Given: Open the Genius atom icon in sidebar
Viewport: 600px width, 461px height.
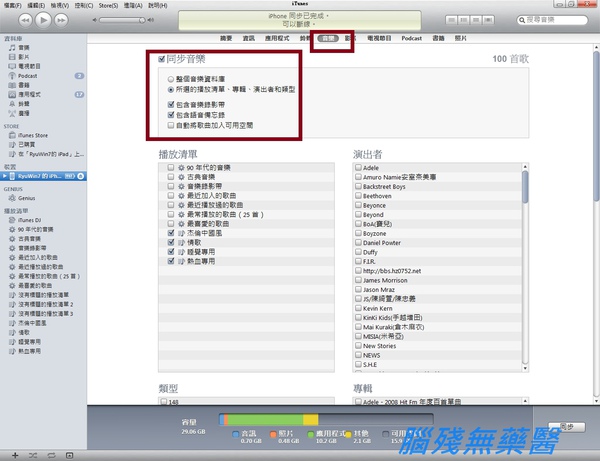Looking at the screenshot, I should [x=12, y=198].
